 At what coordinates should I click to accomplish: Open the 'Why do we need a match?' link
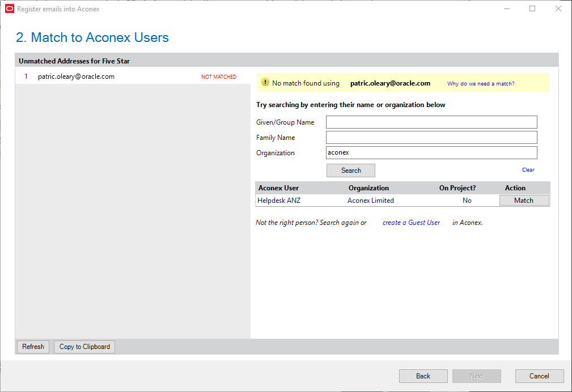pos(480,83)
